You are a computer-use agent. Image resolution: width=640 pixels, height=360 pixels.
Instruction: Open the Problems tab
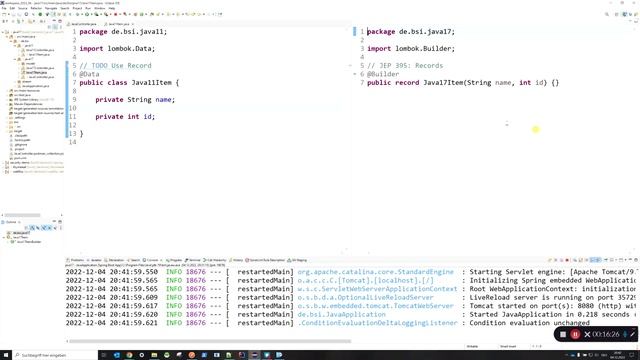[x=75, y=260]
